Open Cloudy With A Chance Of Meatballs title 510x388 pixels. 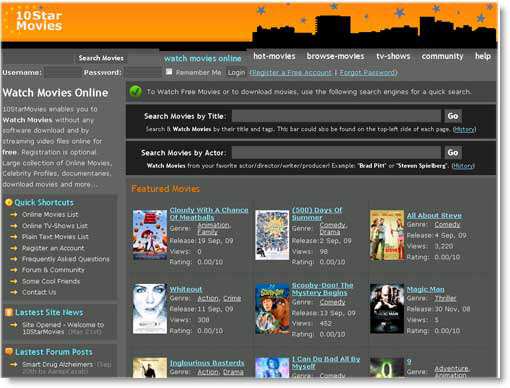pos(209,214)
